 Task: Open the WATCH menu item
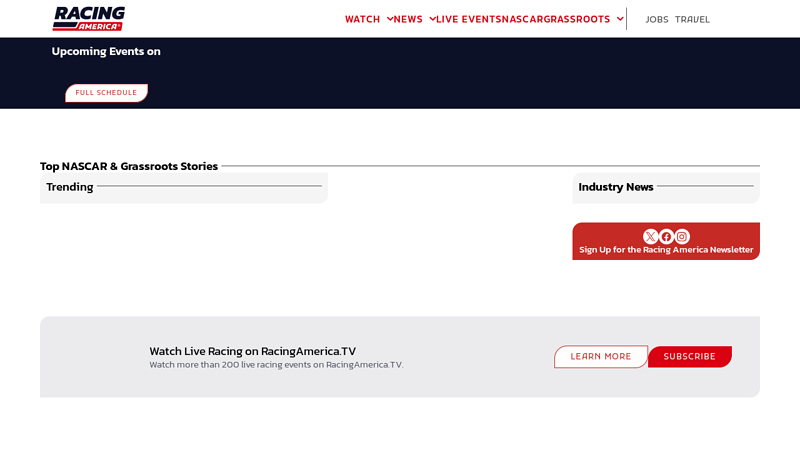[362, 19]
